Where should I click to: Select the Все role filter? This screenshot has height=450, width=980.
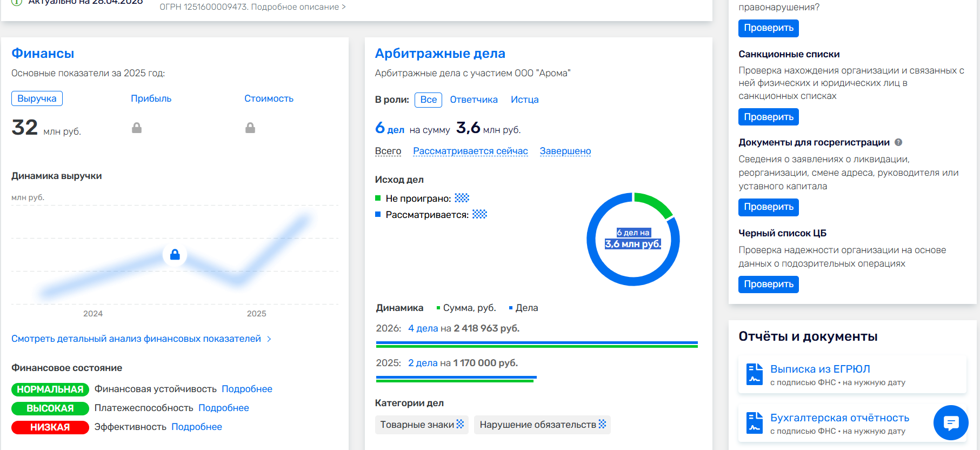pos(428,100)
